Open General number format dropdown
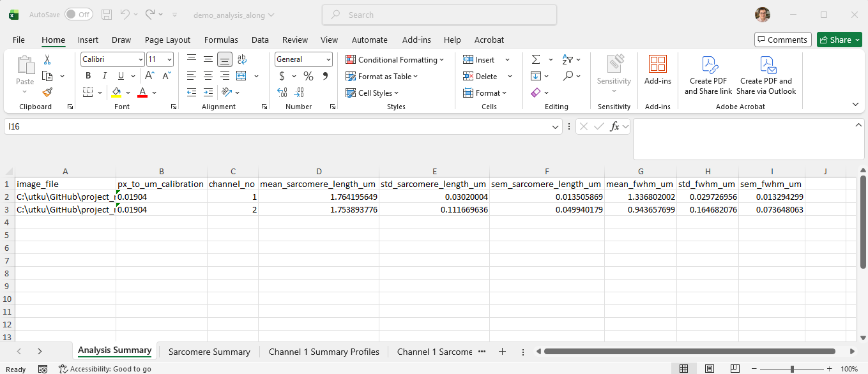This screenshot has height=374, width=868. 328,59
